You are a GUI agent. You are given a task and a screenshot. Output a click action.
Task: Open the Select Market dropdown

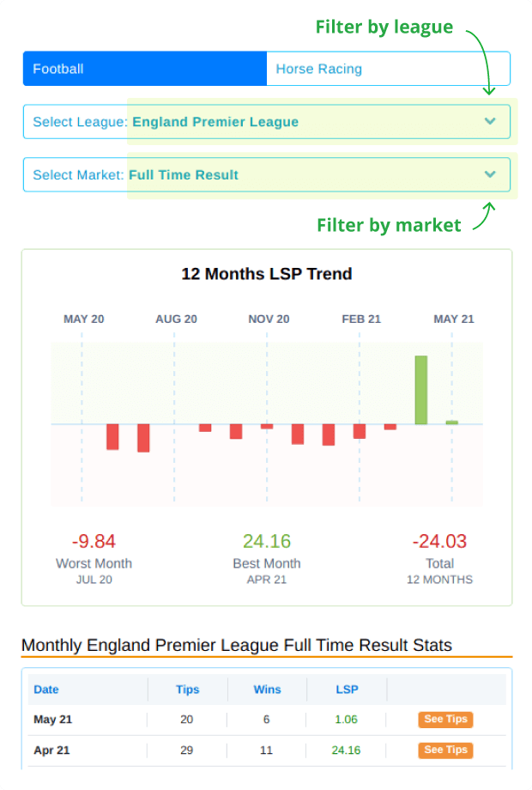pyautogui.click(x=266, y=174)
